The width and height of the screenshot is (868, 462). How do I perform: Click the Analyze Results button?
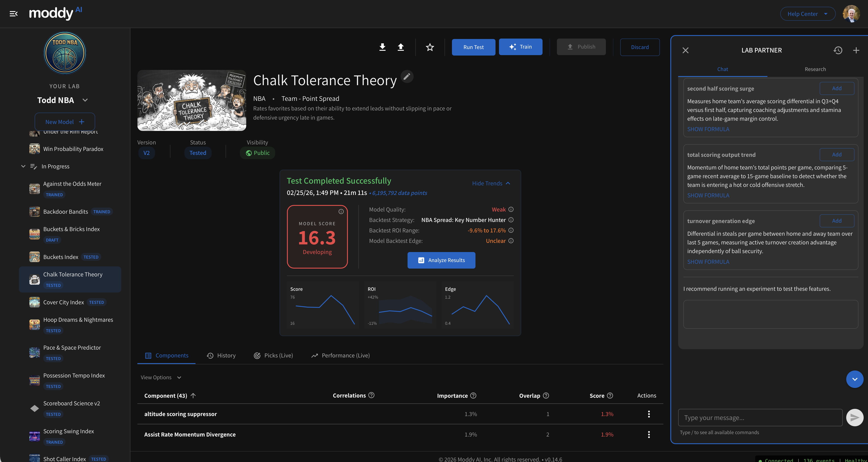pyautogui.click(x=441, y=260)
